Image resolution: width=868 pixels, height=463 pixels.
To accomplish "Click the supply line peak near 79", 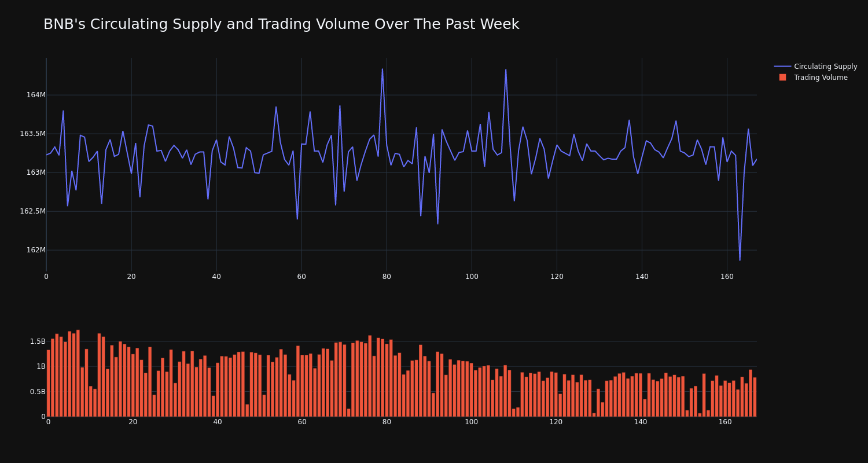I will click(x=382, y=69).
